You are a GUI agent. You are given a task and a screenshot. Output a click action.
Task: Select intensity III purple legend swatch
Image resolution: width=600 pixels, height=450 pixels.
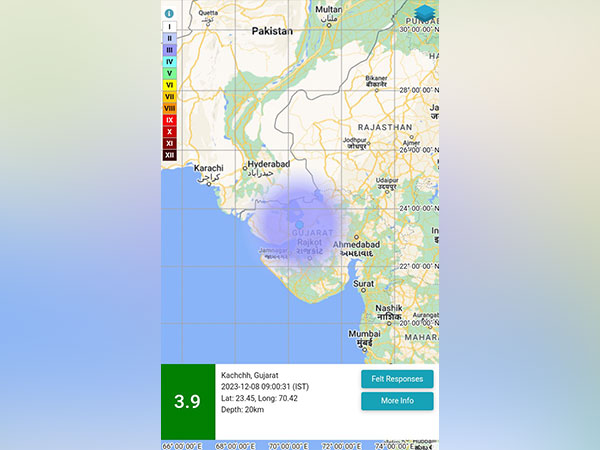coord(169,49)
